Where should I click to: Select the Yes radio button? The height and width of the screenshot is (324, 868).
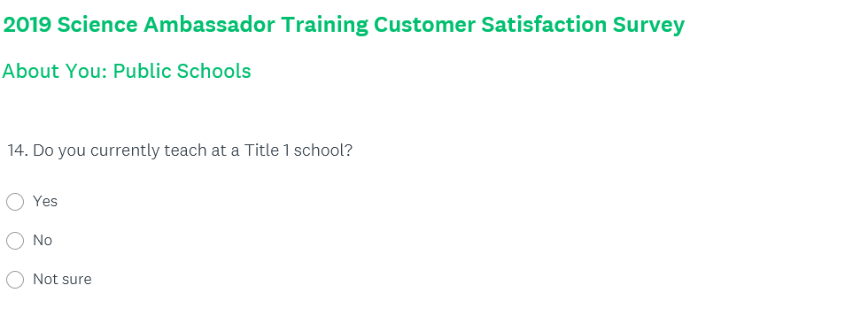[15, 202]
